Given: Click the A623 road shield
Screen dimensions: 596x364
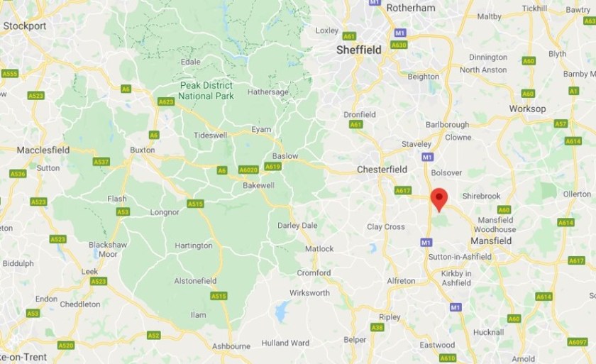Looking at the screenshot, I should click(x=166, y=101).
